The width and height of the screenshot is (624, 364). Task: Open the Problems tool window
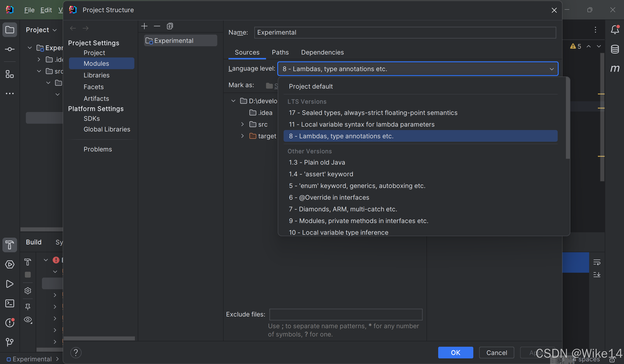tap(10, 323)
